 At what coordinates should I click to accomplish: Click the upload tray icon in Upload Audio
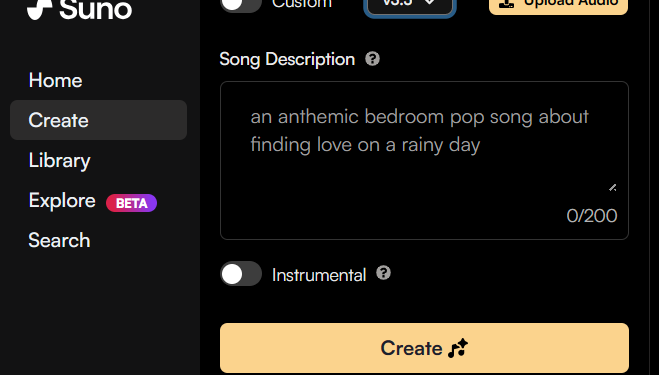click(x=508, y=3)
